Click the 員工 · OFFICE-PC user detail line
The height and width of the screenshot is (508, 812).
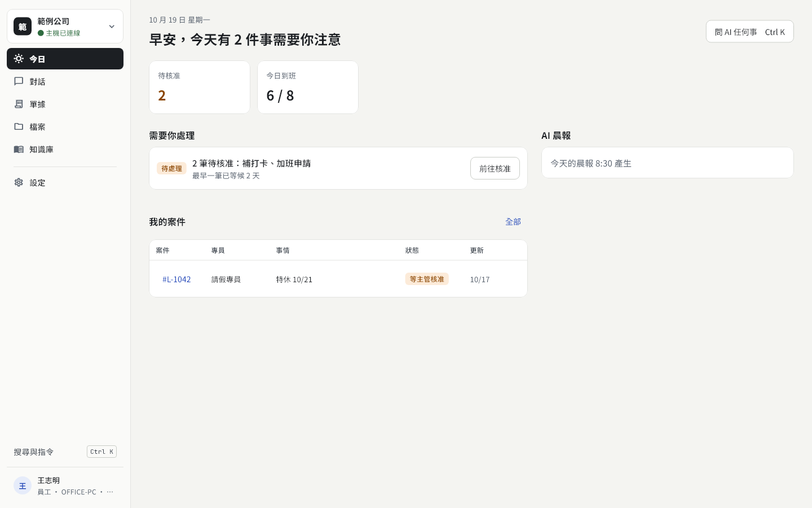[x=76, y=492]
